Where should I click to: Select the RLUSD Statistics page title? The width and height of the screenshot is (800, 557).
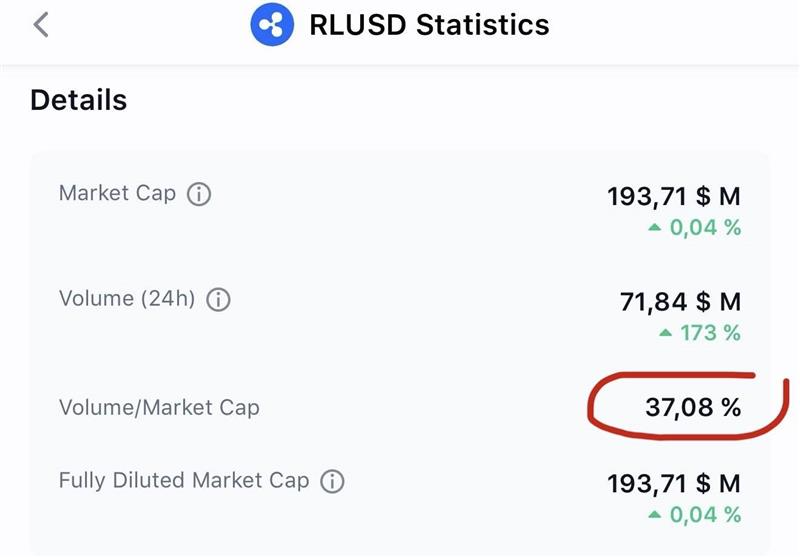point(429,25)
